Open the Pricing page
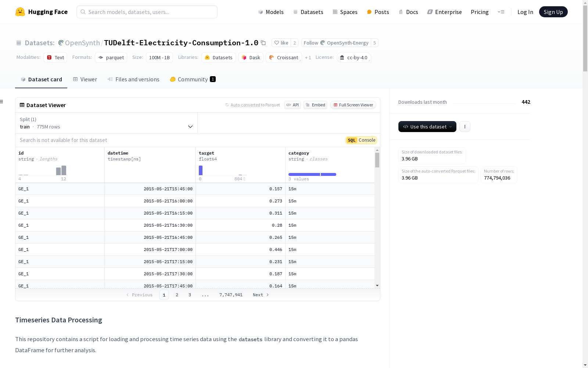The image size is (588, 368). 480,12
